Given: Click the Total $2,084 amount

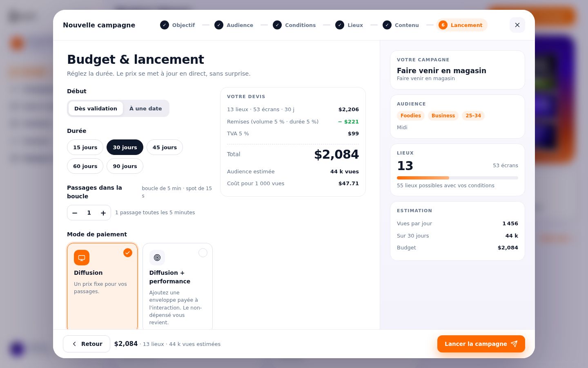Looking at the screenshot, I should [336, 155].
